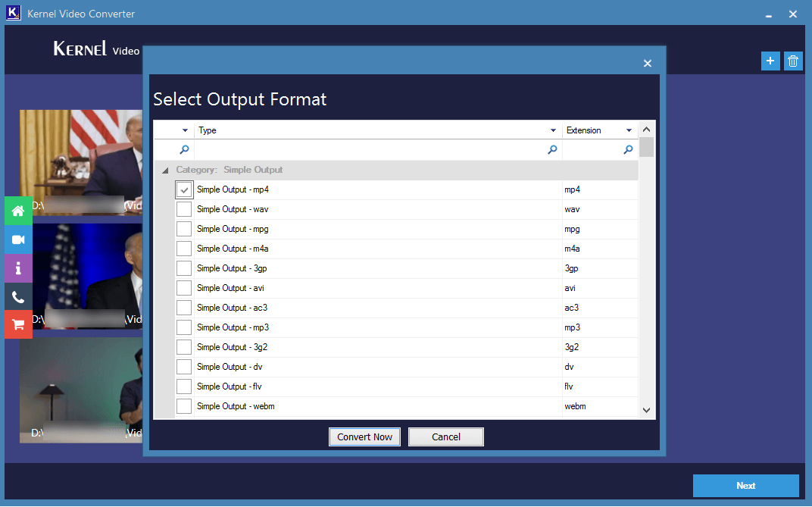Image resolution: width=812 pixels, height=507 pixels.
Task: Open the info sidebar icon
Action: 18,268
